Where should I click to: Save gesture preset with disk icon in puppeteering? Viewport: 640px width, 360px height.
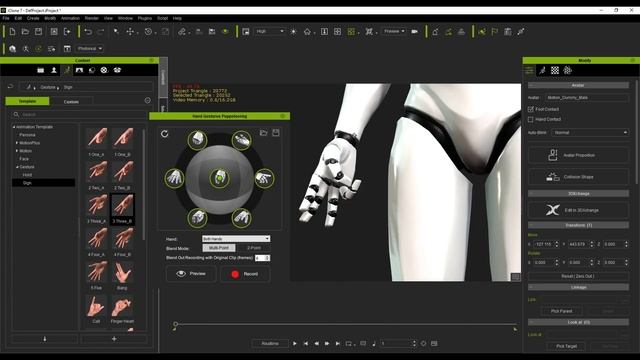coord(276,133)
